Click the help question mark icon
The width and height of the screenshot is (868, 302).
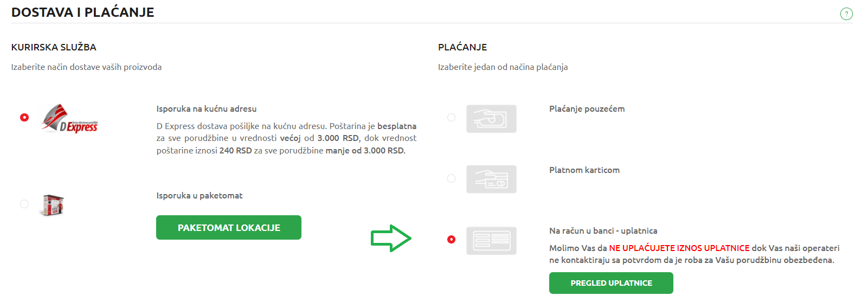point(846,14)
